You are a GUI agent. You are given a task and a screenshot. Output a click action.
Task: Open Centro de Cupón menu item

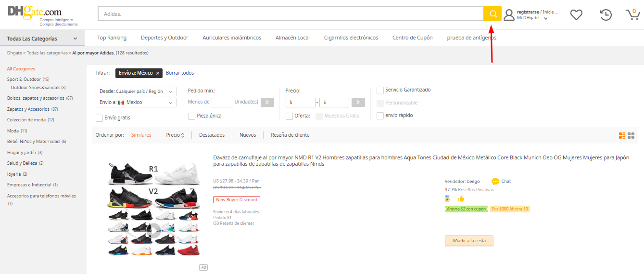tap(412, 38)
